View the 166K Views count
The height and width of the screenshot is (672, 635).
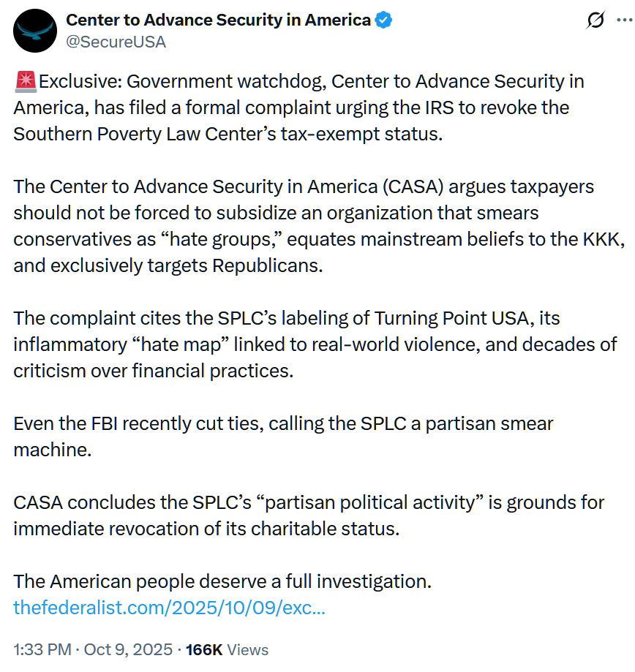coord(227,649)
